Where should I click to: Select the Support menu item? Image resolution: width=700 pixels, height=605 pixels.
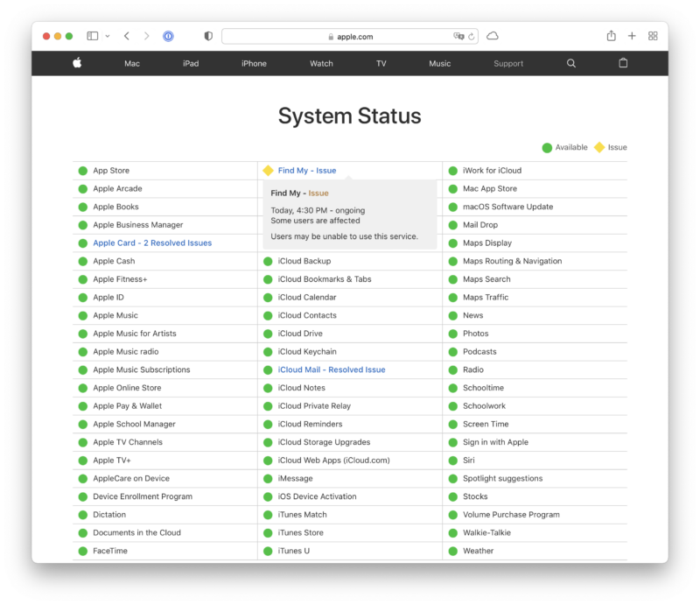(508, 64)
